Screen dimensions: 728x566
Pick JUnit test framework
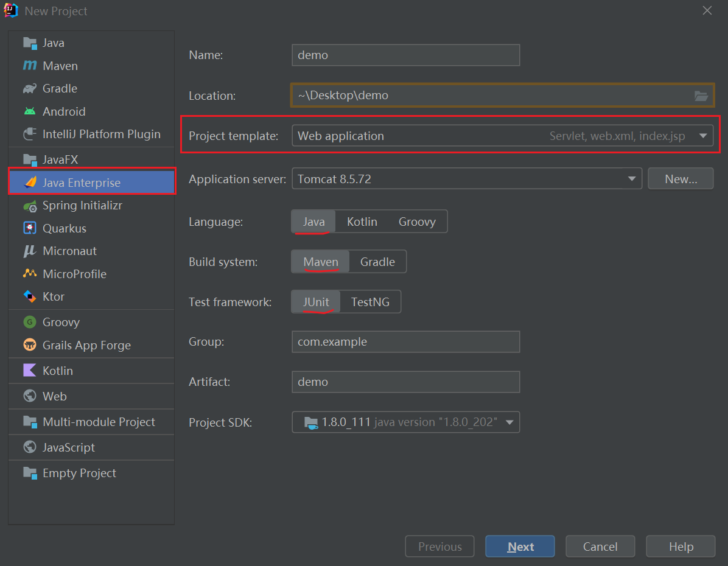316,302
